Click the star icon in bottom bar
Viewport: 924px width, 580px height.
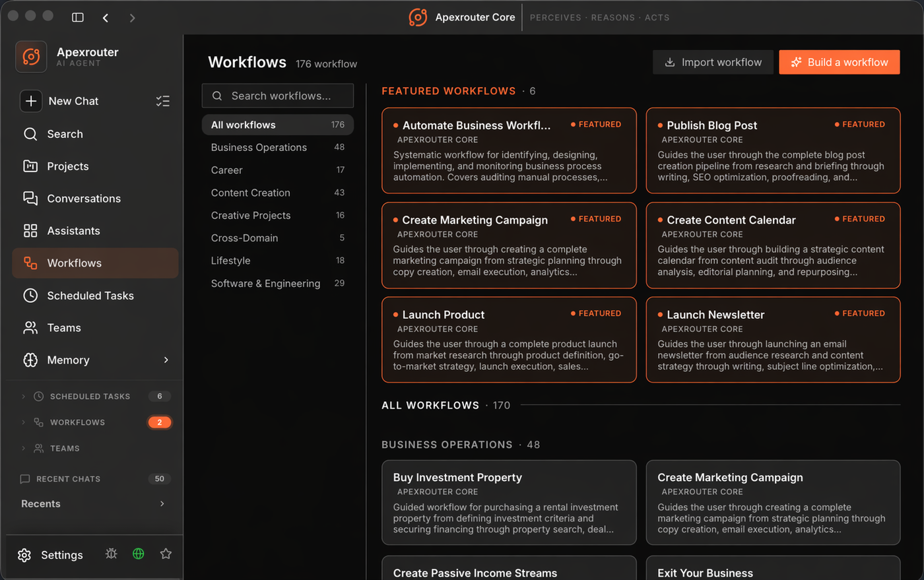point(166,554)
